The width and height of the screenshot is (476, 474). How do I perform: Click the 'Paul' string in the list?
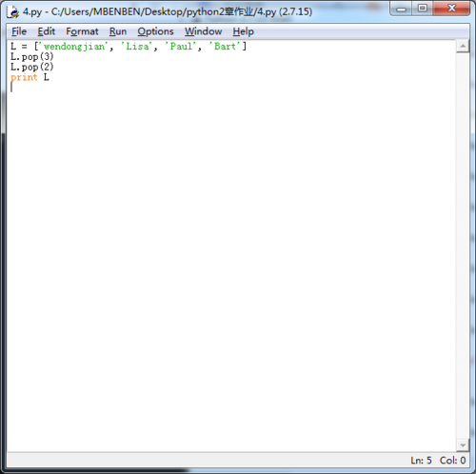pos(181,47)
